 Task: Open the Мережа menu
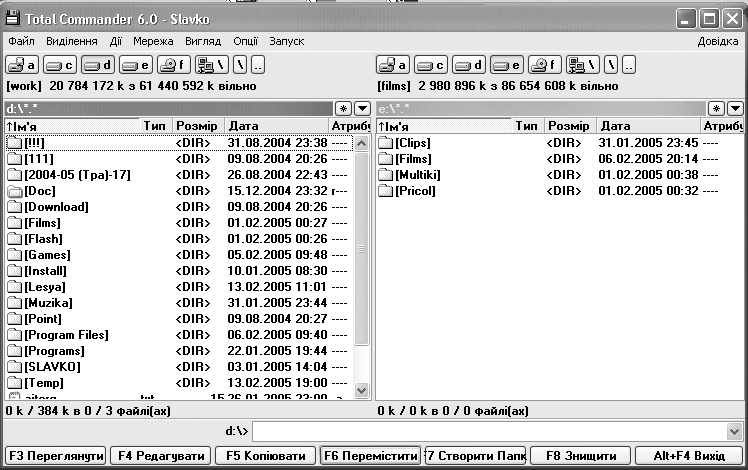click(x=153, y=42)
